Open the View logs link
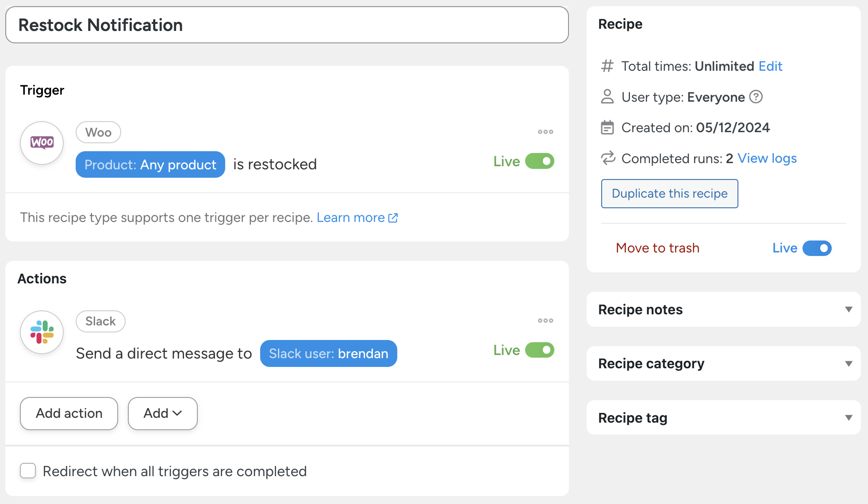The image size is (868, 504). tap(767, 158)
